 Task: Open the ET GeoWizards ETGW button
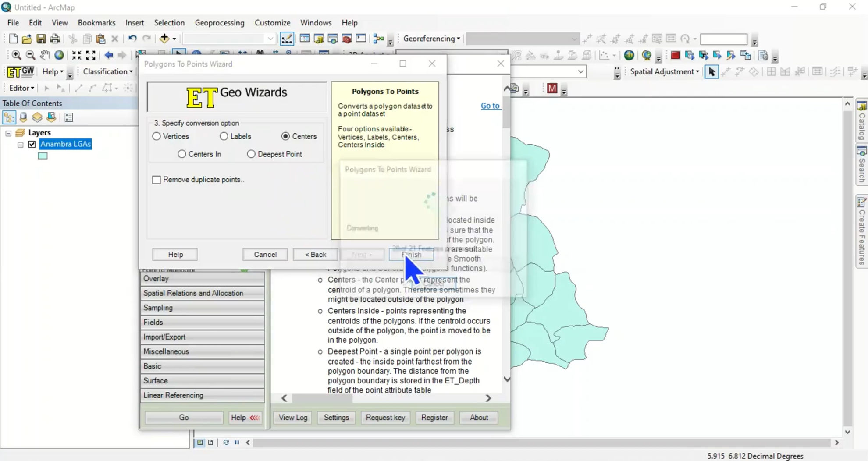[x=21, y=72]
